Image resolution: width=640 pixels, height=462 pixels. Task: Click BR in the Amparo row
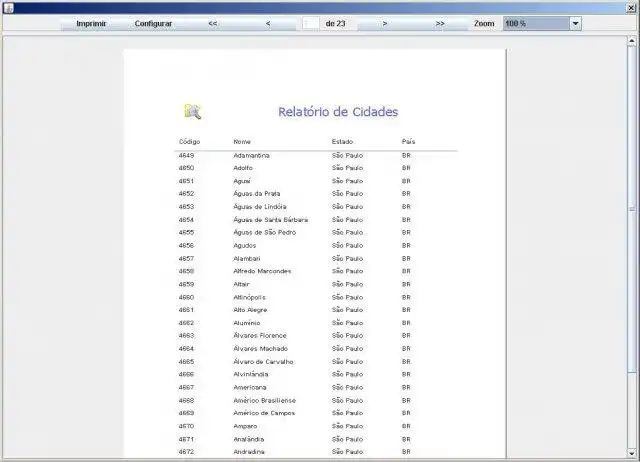tap(406, 426)
